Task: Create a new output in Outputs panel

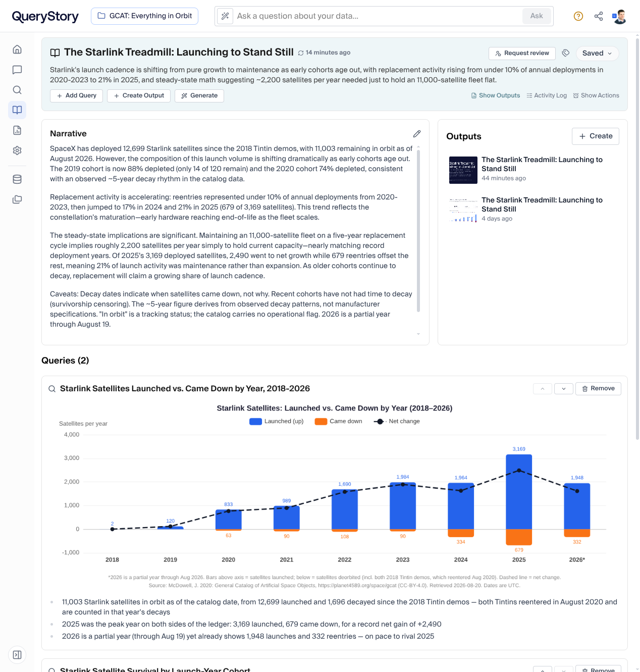Action: pyautogui.click(x=596, y=136)
